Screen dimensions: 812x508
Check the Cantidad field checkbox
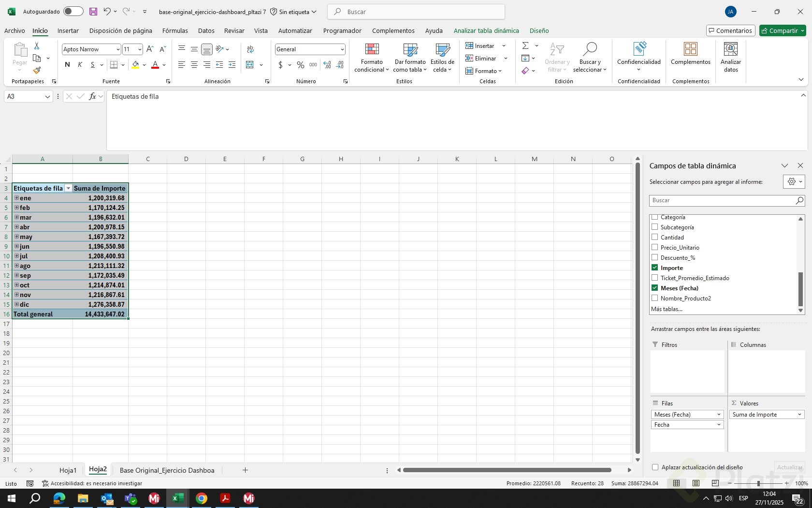pos(655,237)
